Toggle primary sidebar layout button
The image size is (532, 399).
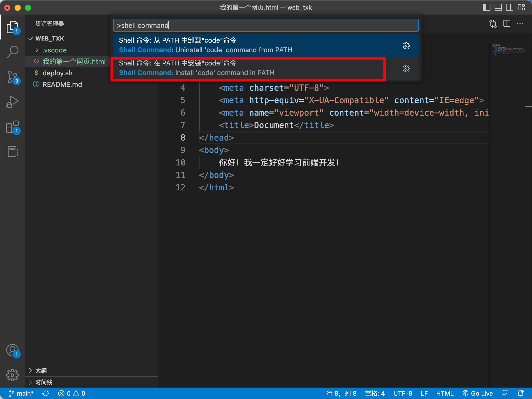coord(487,7)
